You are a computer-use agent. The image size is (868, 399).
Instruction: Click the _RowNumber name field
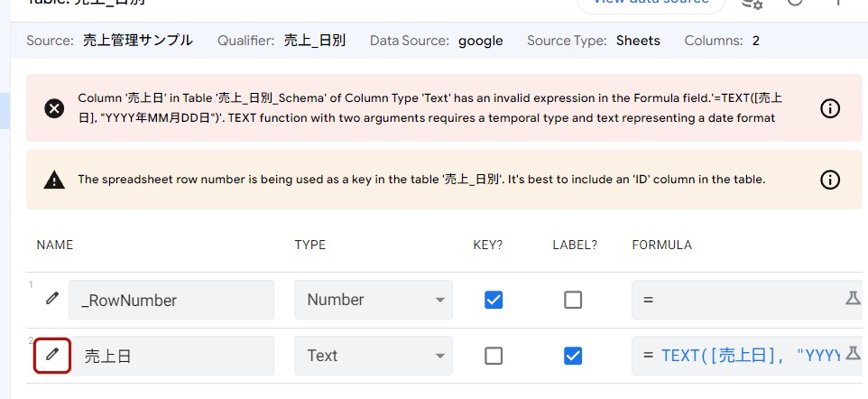(x=171, y=300)
